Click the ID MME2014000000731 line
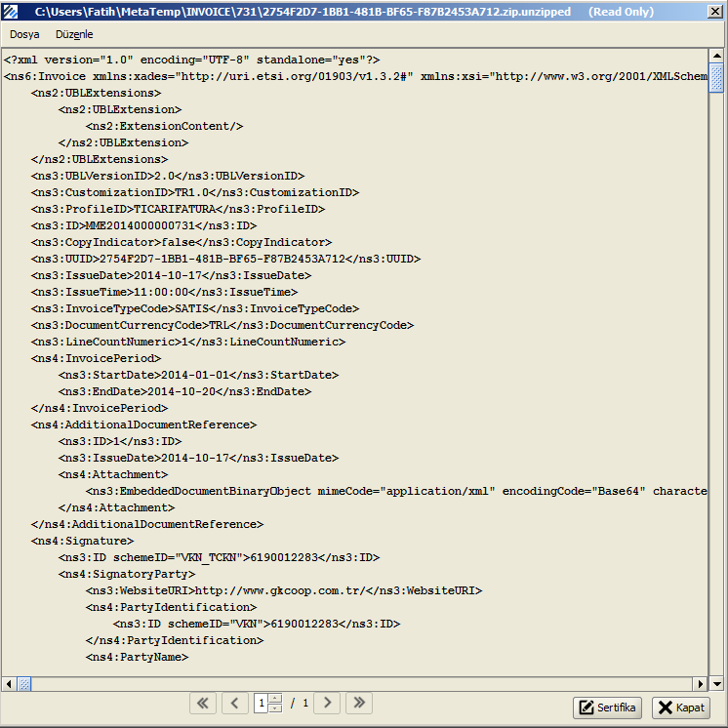728x728 pixels. (143, 225)
